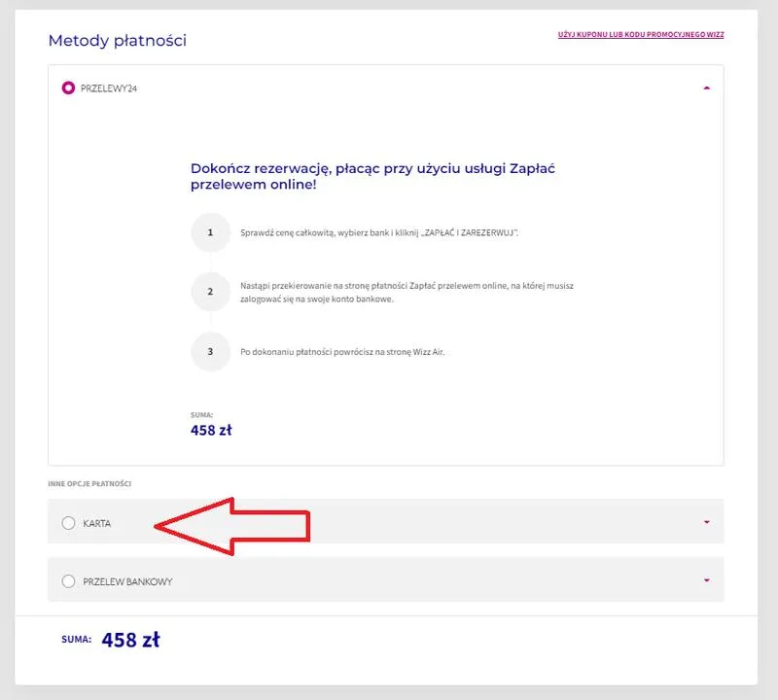Screen dimensions: 778x700
Task: Click the Metody płatności heading
Action: pyautogui.click(x=117, y=41)
